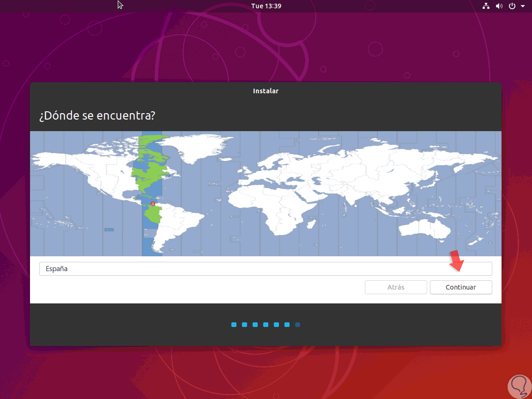Click the Atrás button
The width and height of the screenshot is (532, 399).
pos(396,287)
